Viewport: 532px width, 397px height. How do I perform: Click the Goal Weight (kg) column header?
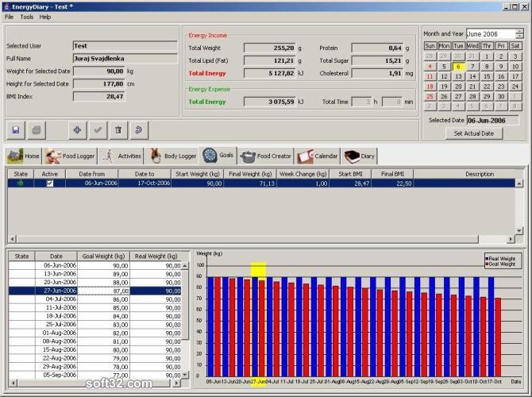103,256
